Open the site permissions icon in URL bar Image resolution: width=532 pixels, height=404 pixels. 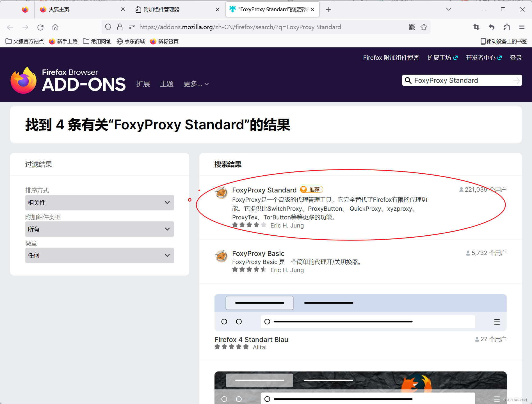click(x=132, y=27)
